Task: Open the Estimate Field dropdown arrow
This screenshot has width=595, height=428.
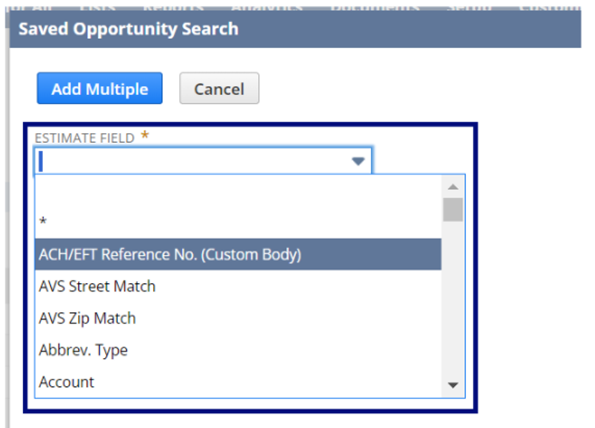Action: (x=358, y=161)
